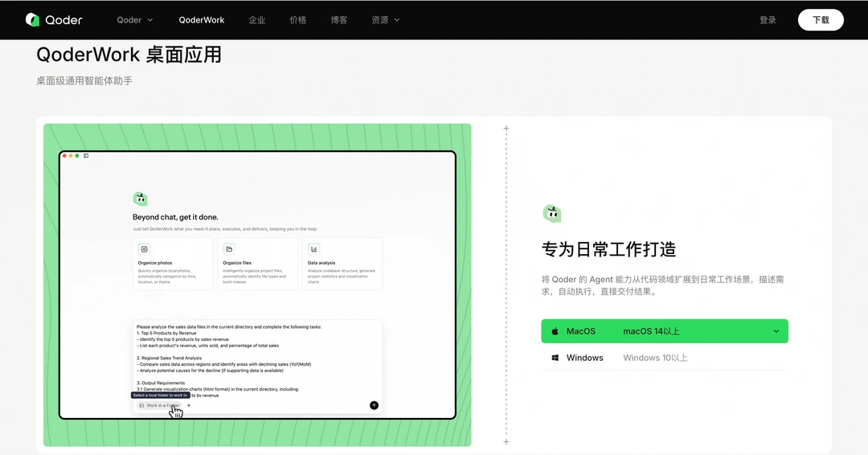
Task: Click the Beyond chat, get it done. text
Action: [x=175, y=217]
